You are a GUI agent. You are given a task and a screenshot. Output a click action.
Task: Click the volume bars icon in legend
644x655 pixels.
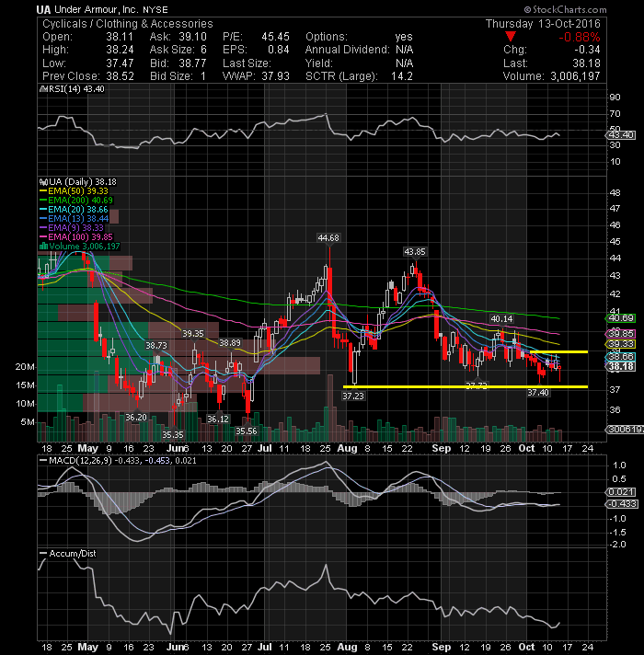(x=43, y=246)
